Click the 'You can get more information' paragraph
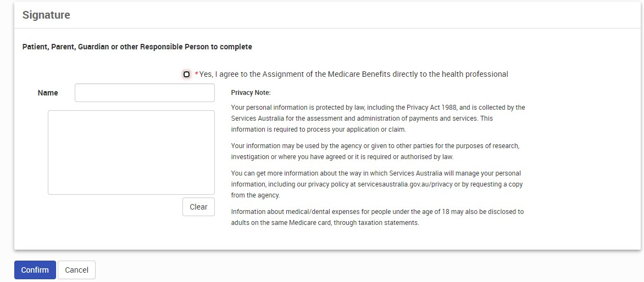 click(x=377, y=184)
